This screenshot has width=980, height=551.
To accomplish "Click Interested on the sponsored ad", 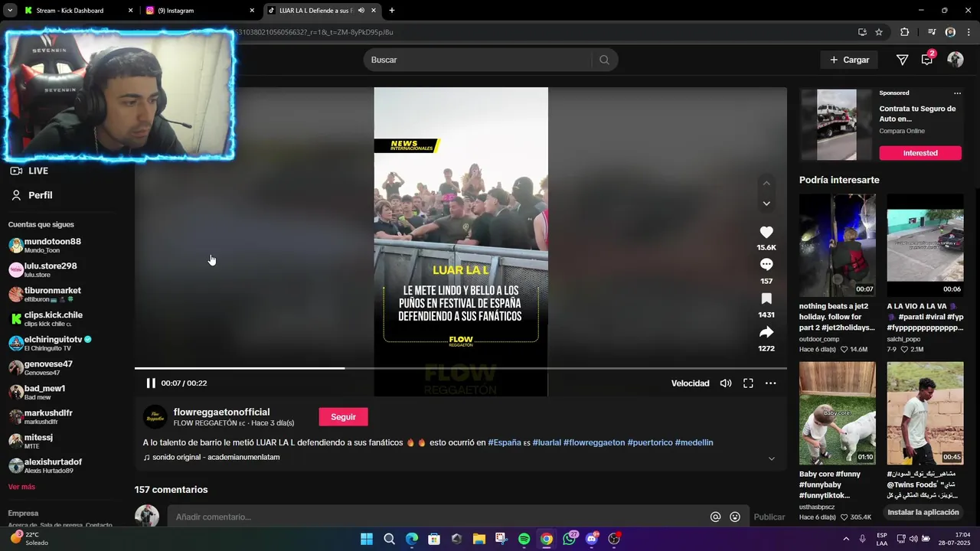I will [920, 153].
